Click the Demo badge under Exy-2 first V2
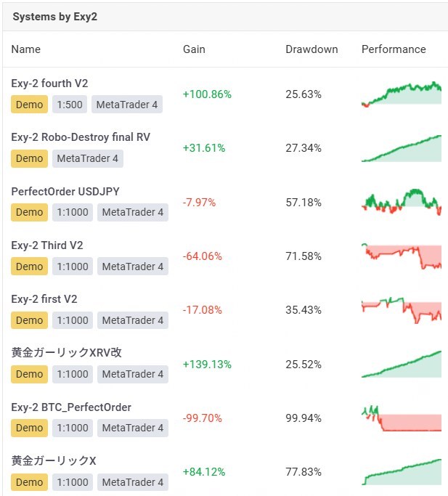Image resolution: width=448 pixels, height=496 pixels. 30,320
